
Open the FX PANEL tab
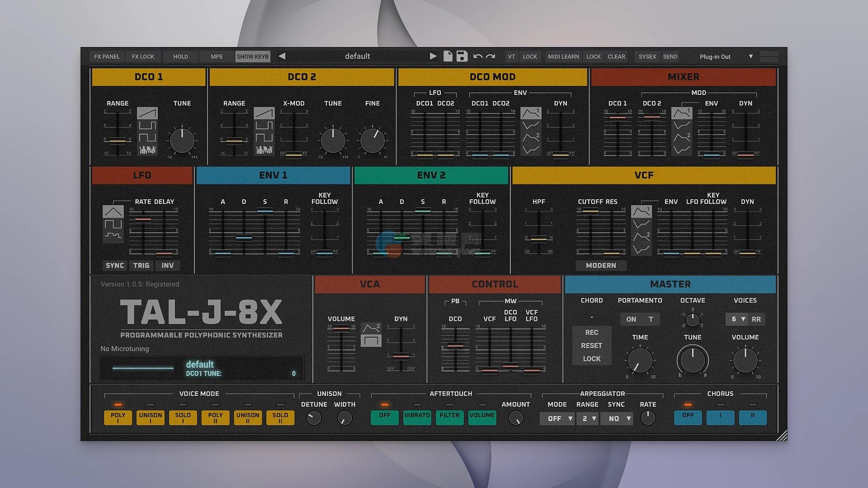click(x=107, y=56)
